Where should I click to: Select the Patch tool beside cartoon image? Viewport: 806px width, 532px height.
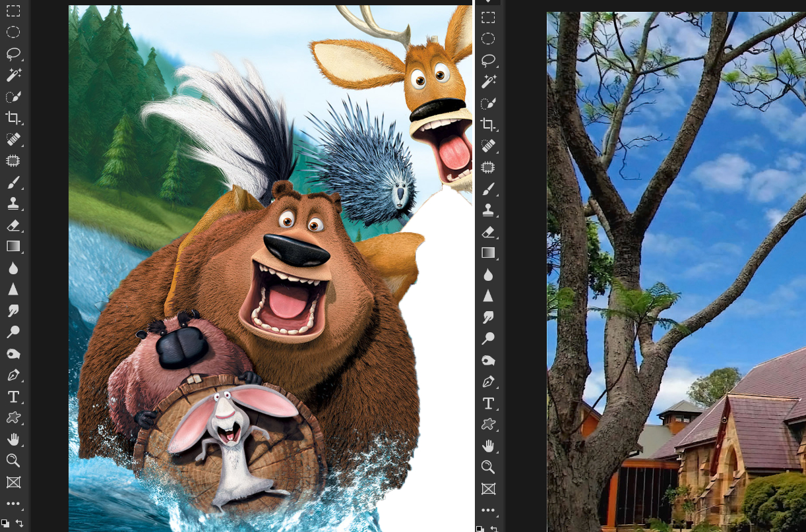coord(13,161)
